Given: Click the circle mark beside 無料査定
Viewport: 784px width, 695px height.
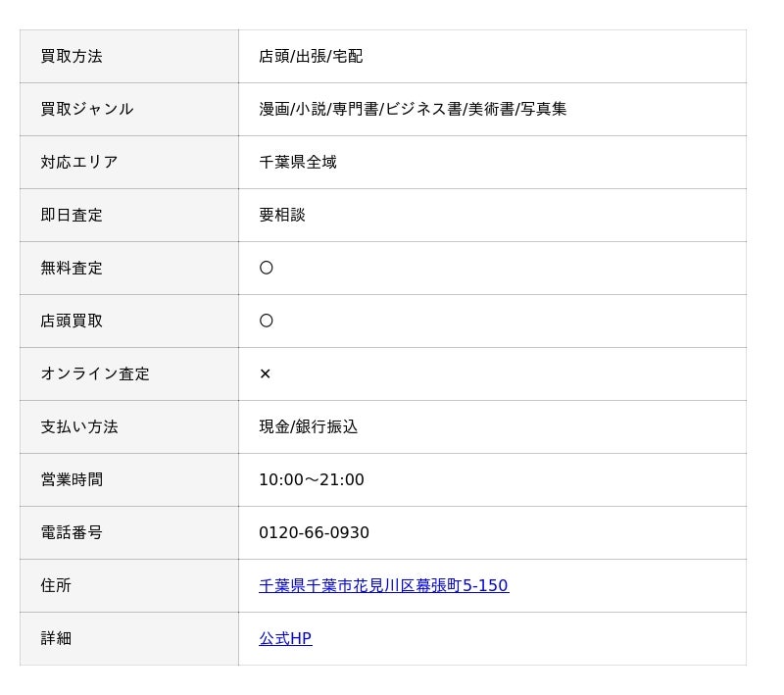Looking at the screenshot, I should pyautogui.click(x=266, y=268).
